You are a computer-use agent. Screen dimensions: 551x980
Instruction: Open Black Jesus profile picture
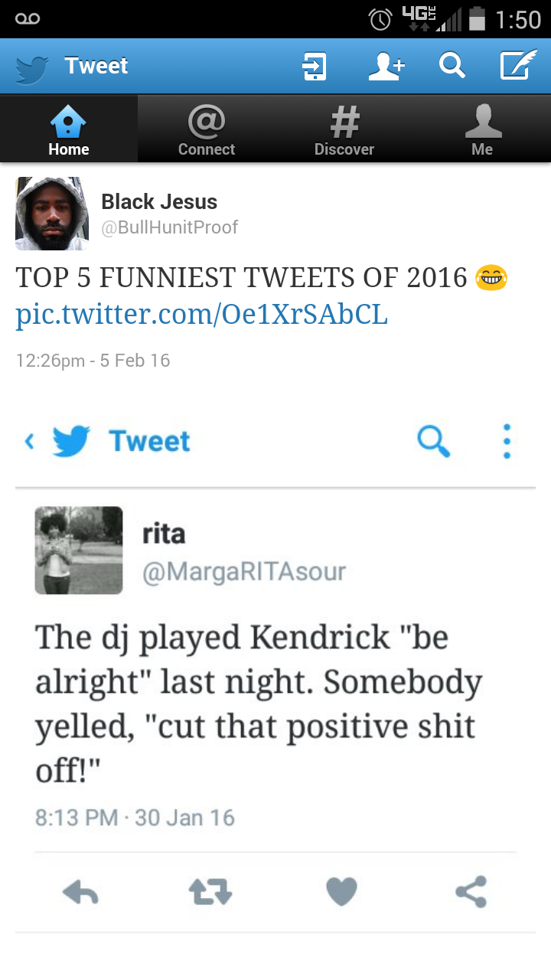coord(52,214)
